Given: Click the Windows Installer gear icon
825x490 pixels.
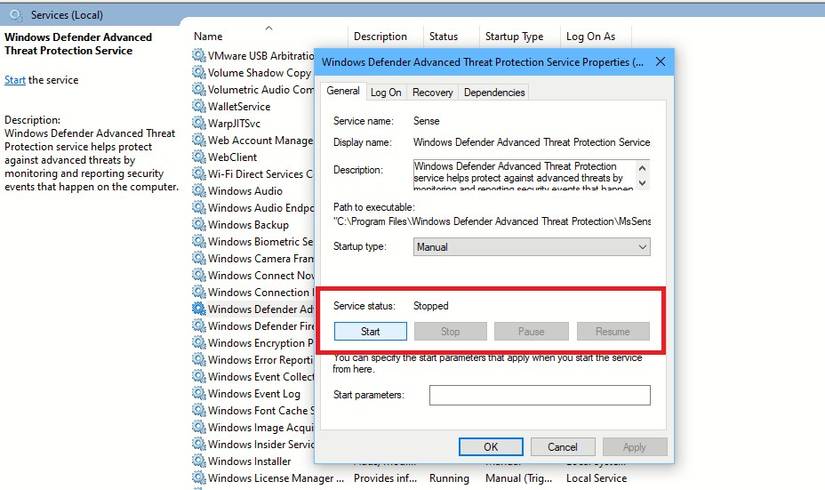Looking at the screenshot, I should tap(199, 461).
